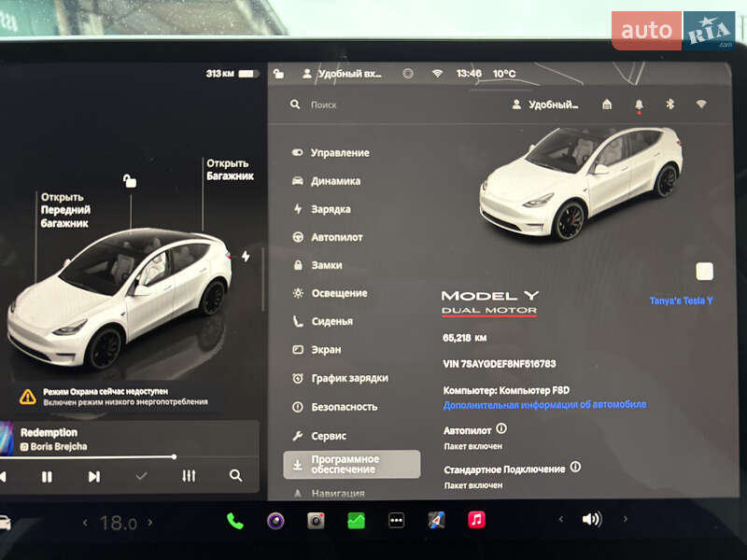Open the camera app icon in the dock
This screenshot has height=560, width=747.
pyautogui.click(x=314, y=522)
